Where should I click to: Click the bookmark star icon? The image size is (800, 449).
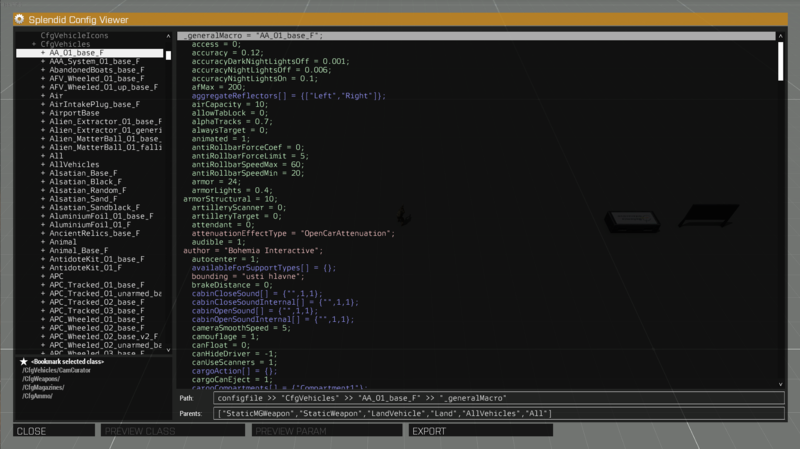click(x=23, y=361)
